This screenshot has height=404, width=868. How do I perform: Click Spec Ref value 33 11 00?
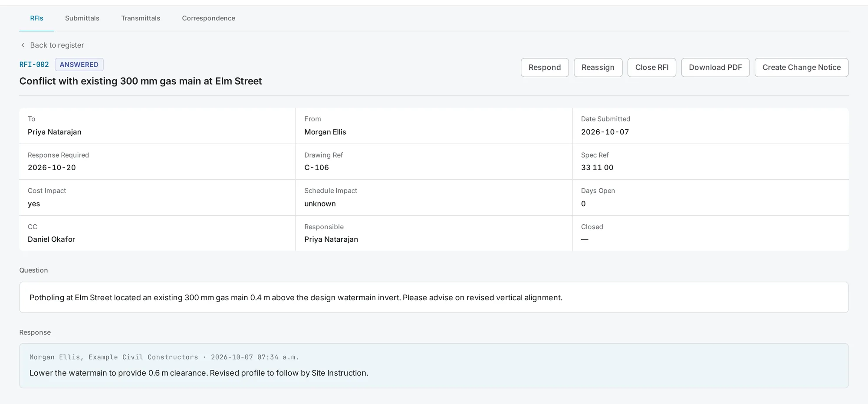point(597,168)
